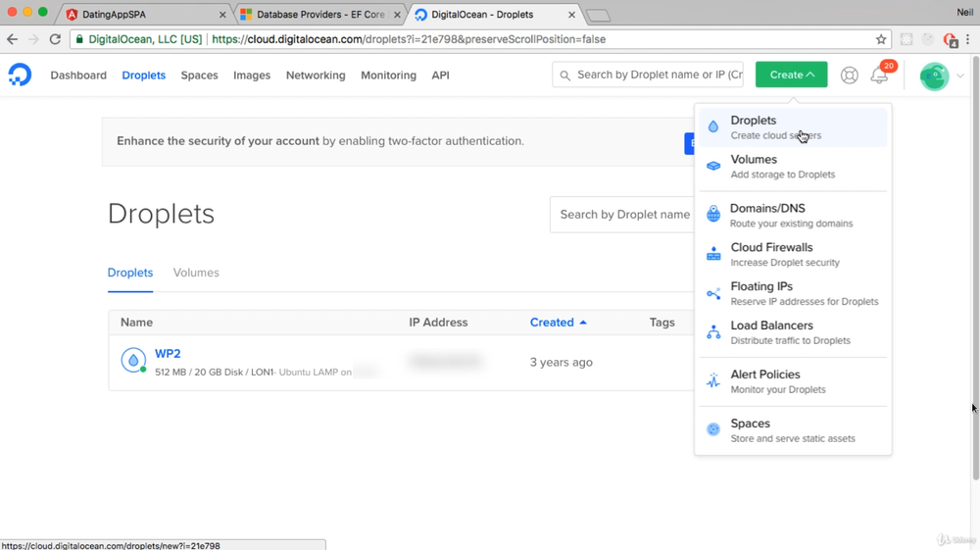Screen dimensions: 980x550
Task: Select Spaces in the Create menu
Action: [793, 430]
